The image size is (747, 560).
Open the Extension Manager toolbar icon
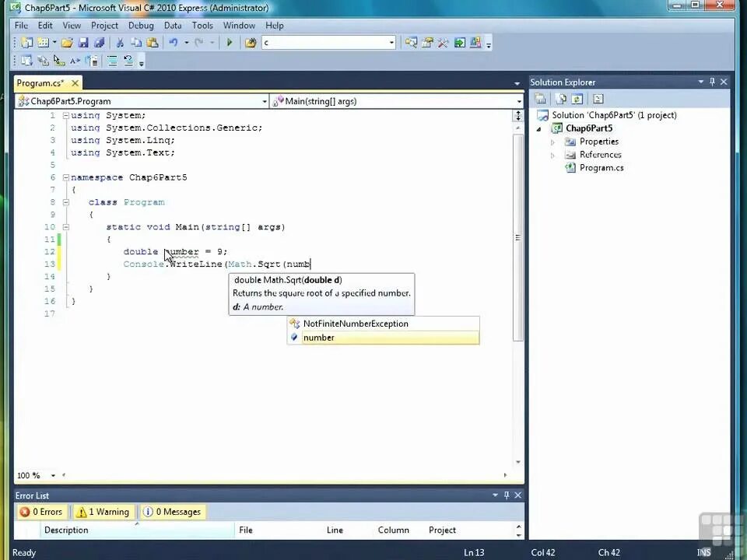click(475, 43)
